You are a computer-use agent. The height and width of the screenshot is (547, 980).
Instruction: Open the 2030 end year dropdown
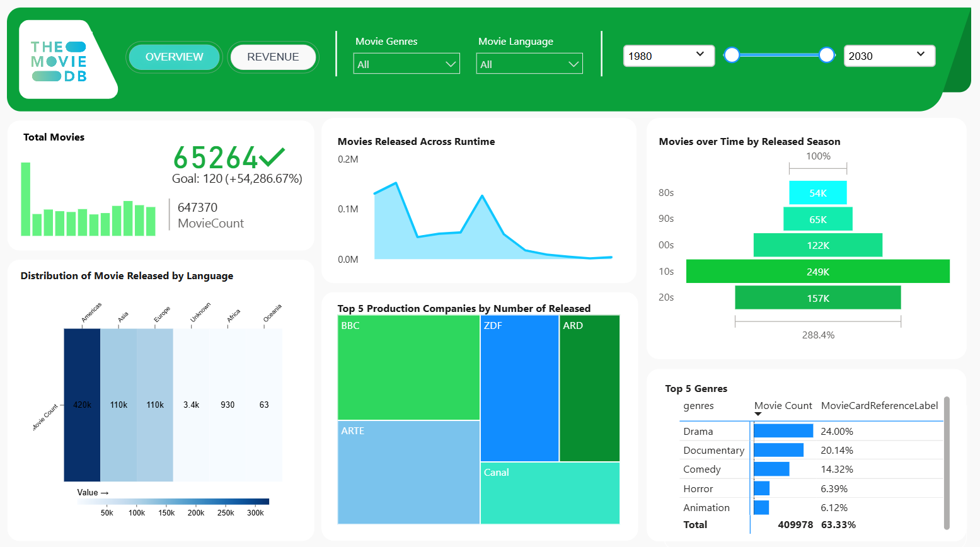coord(889,55)
